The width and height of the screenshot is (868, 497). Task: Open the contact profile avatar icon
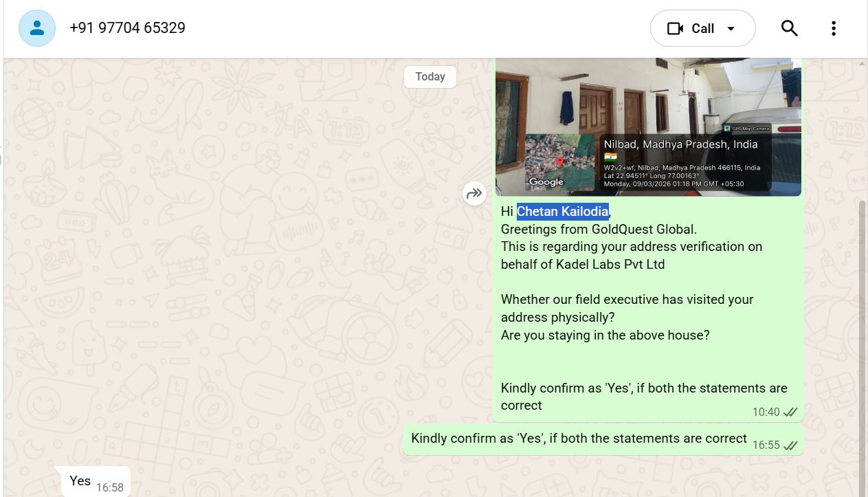(37, 28)
